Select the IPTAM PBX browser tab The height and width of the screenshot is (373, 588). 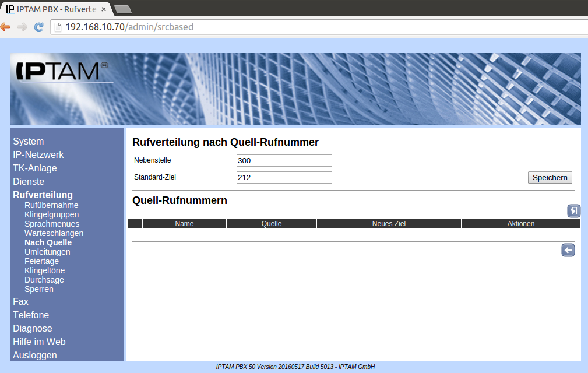tap(55, 8)
